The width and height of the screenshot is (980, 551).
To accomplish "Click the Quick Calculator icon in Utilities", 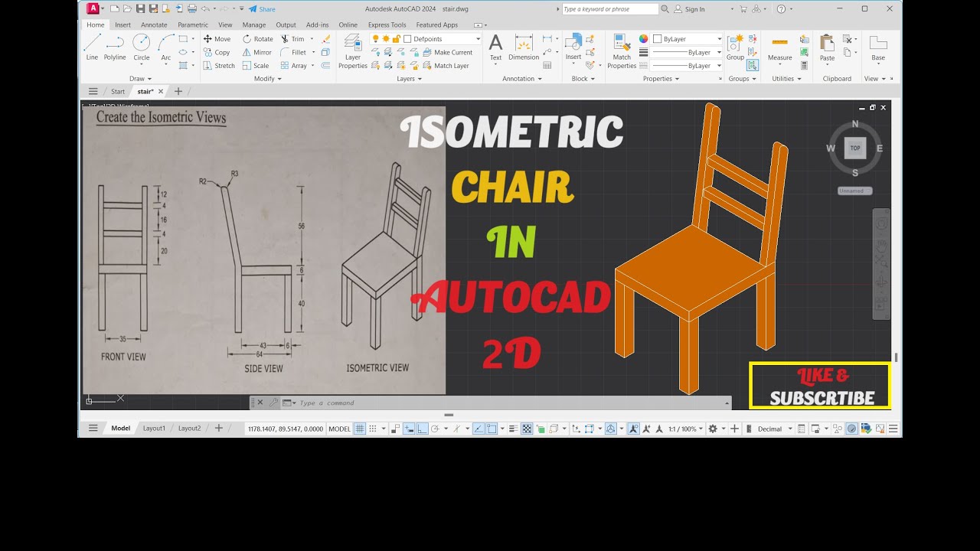I will point(804,66).
